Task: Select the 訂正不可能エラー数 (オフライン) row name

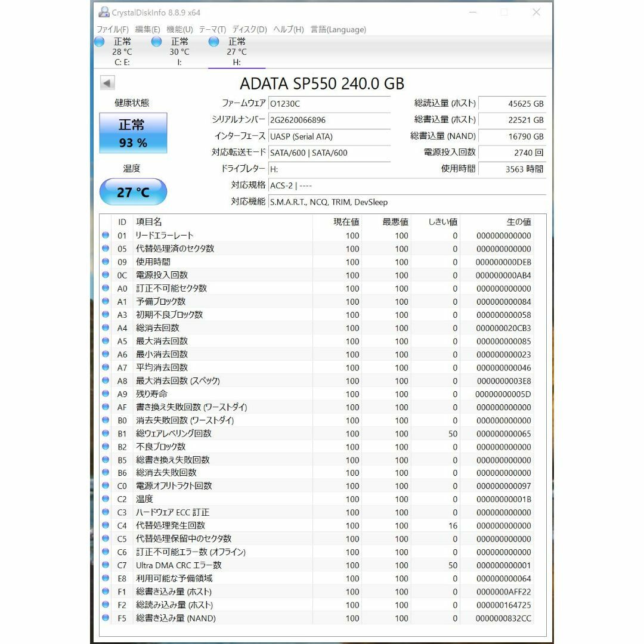Action: click(x=191, y=552)
